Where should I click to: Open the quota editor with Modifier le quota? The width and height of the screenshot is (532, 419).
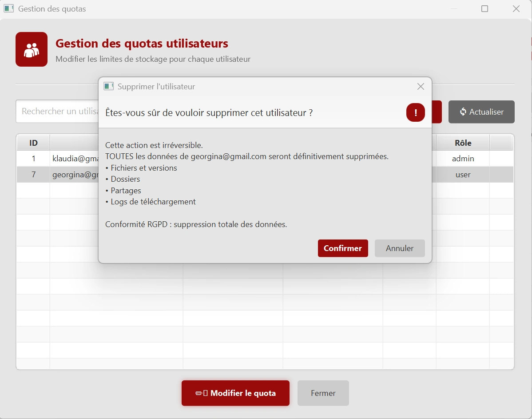pyautogui.click(x=235, y=393)
